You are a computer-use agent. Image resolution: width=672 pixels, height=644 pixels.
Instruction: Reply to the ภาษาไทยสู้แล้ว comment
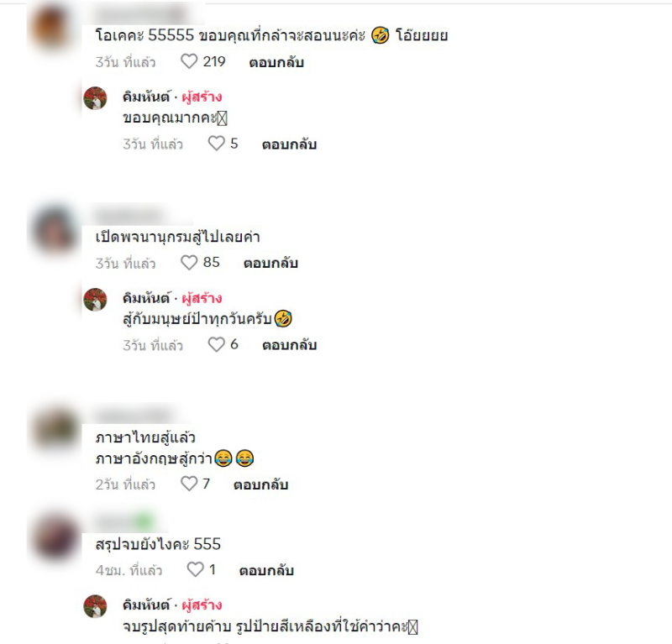pos(260,484)
